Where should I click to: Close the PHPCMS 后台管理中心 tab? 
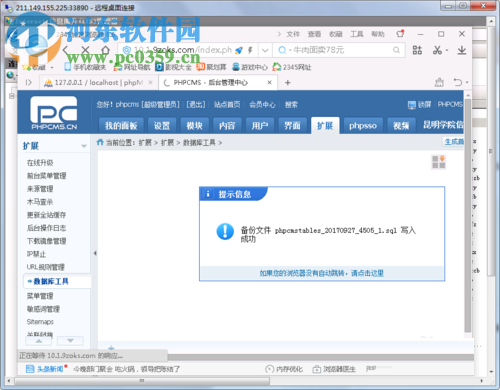[x=270, y=82]
